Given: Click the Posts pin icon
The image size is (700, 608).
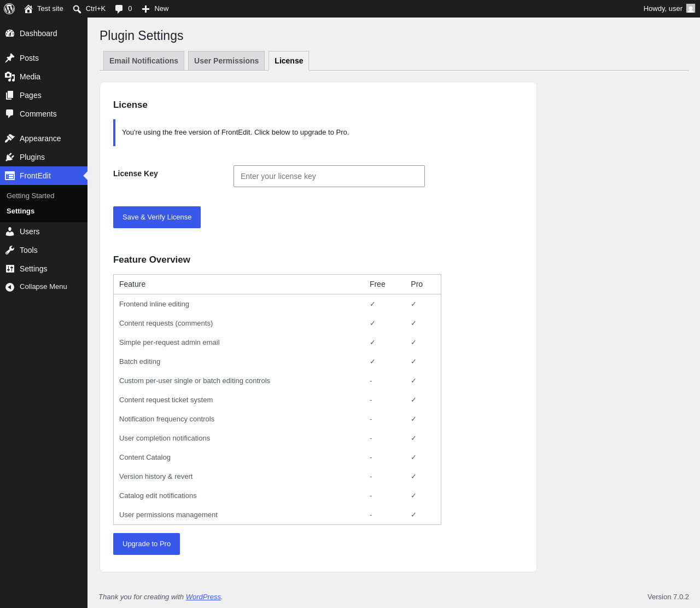Looking at the screenshot, I should (x=10, y=58).
